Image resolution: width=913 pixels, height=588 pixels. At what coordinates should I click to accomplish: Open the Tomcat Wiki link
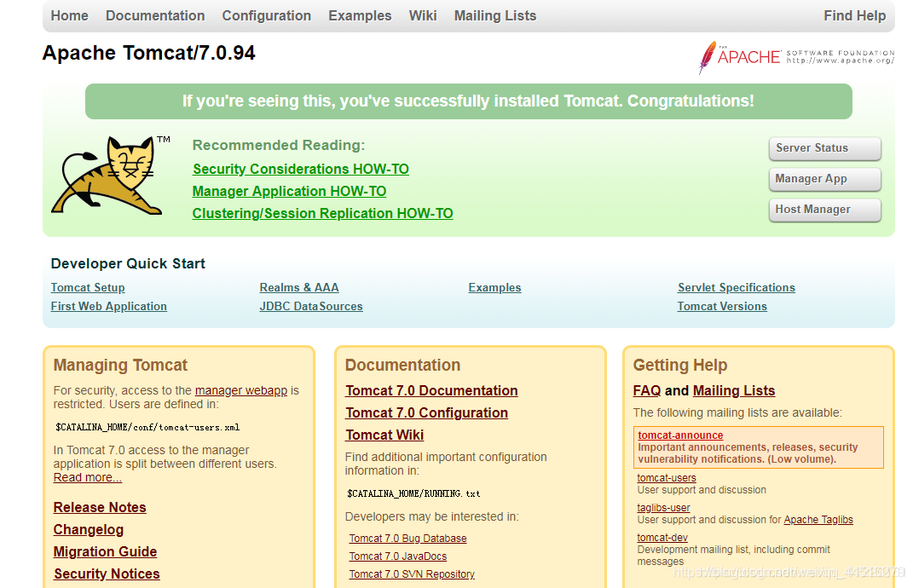384,435
